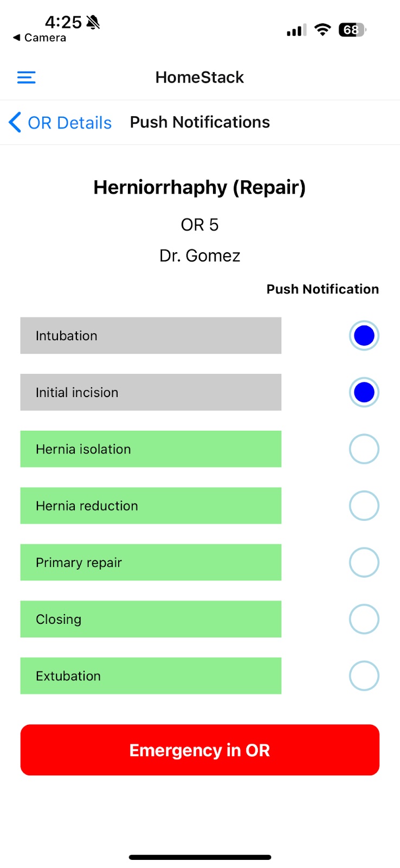This screenshot has width=400, height=868.
Task: Select the Intubation step bar
Action: pos(151,336)
